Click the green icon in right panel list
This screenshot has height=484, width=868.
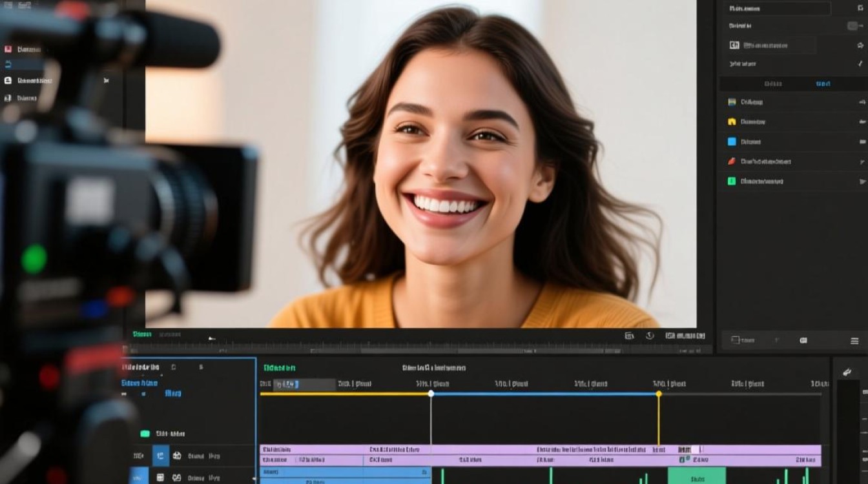tap(732, 181)
